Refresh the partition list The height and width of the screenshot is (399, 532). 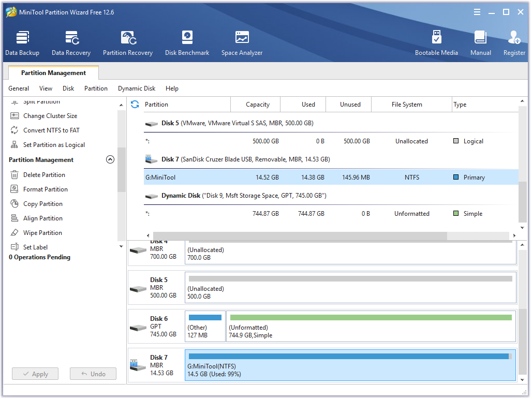click(135, 104)
